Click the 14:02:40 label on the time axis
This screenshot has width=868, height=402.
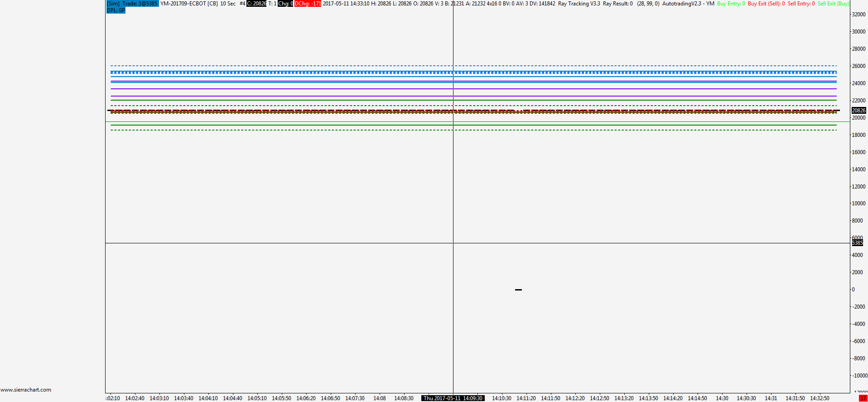pos(135,398)
